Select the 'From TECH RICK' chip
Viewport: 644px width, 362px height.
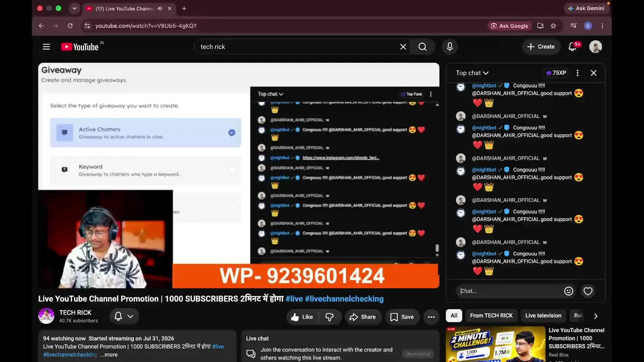(491, 316)
